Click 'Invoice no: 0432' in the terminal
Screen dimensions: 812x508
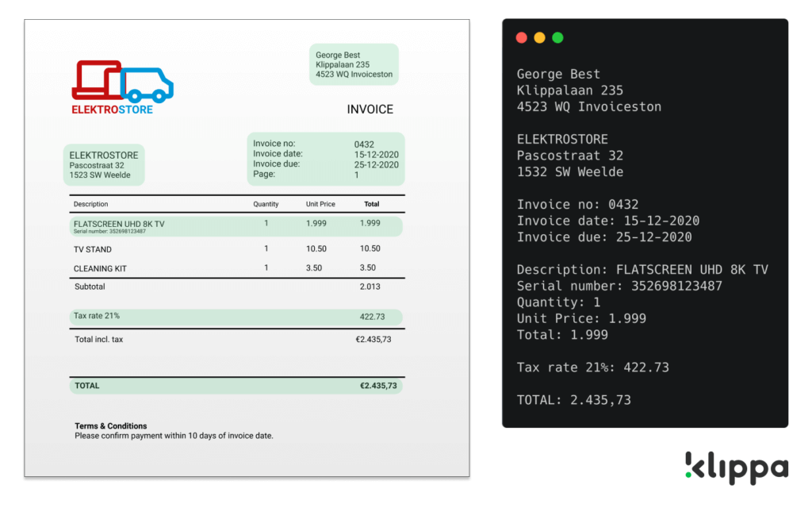[x=577, y=204]
